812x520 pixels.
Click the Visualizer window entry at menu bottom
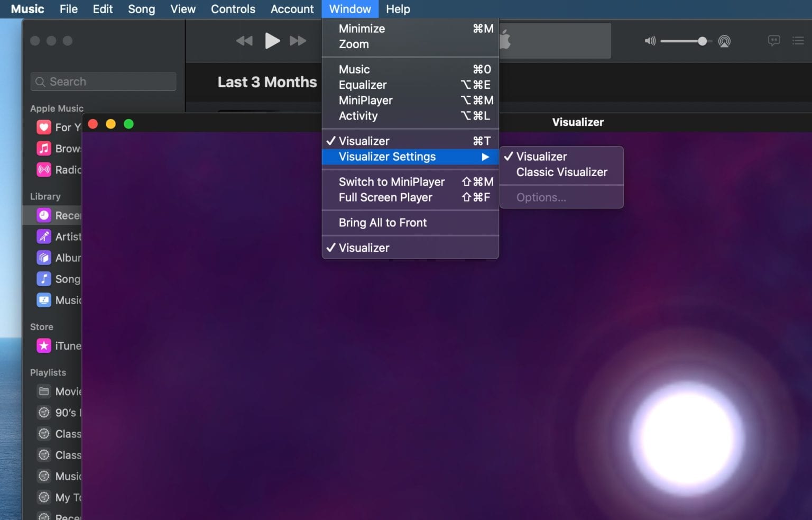(364, 248)
